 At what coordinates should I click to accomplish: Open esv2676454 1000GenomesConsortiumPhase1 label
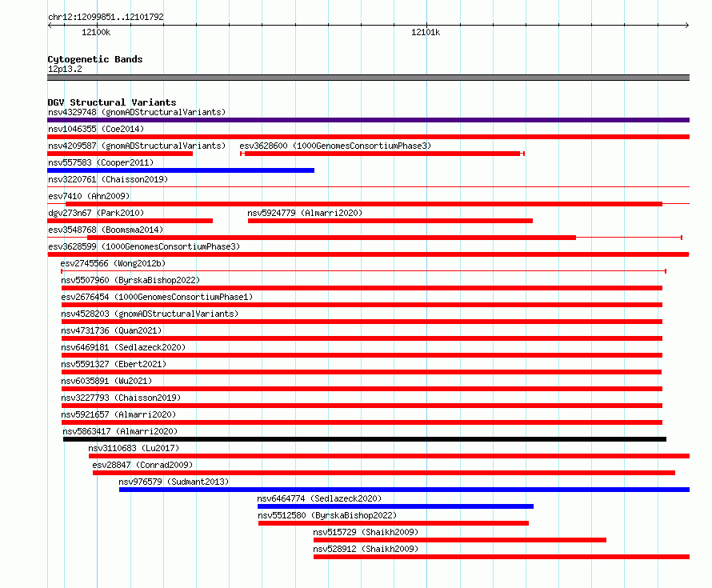[x=157, y=297]
